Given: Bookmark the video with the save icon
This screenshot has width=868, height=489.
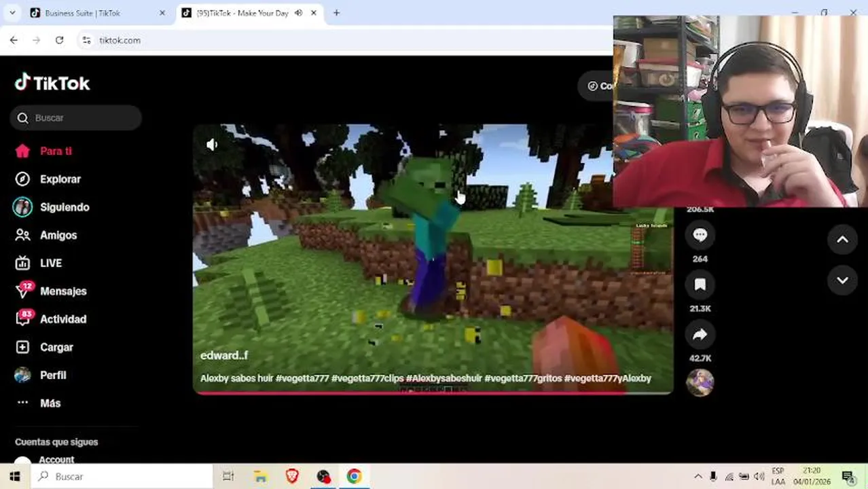Looking at the screenshot, I should (x=700, y=285).
